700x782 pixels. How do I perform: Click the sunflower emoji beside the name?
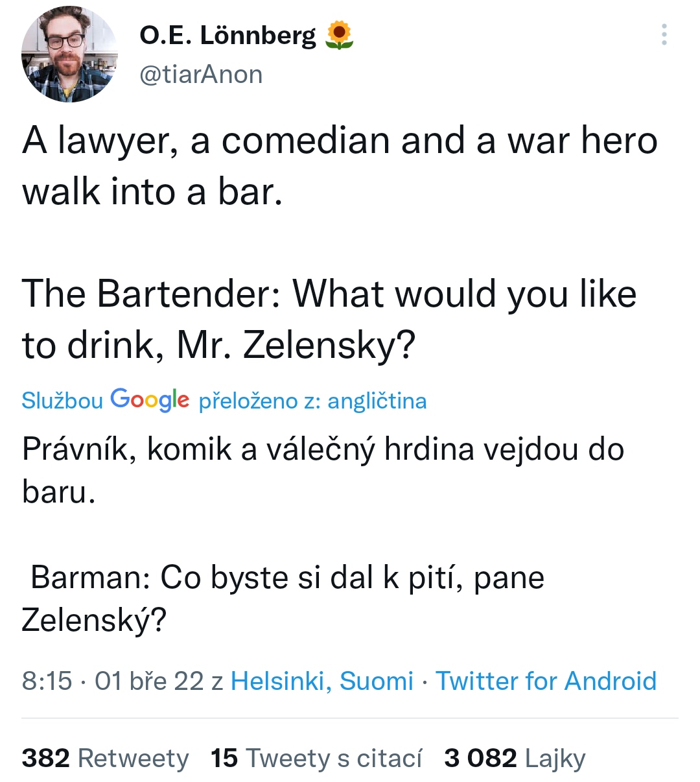click(x=338, y=35)
